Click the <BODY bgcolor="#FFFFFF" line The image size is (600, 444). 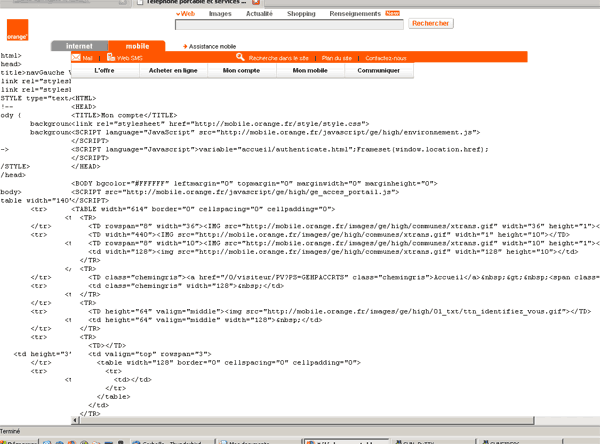[254, 184]
